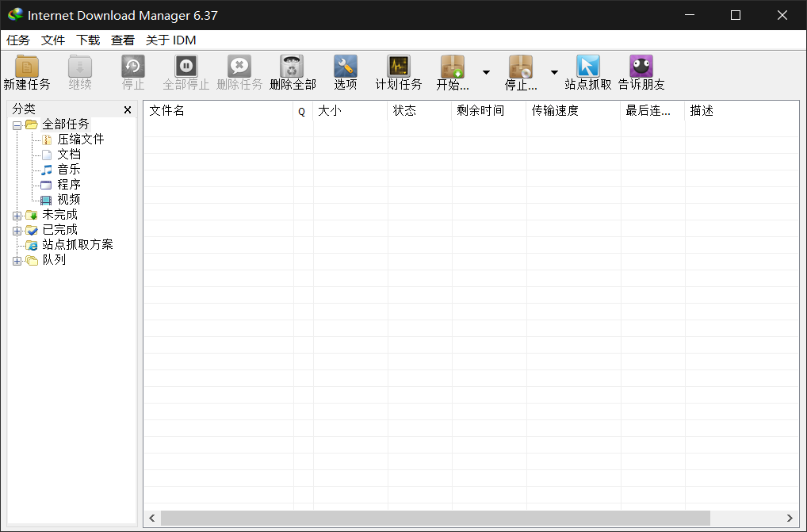Click the 继续 resume icon
Viewport: 807px width, 532px height.
80,67
